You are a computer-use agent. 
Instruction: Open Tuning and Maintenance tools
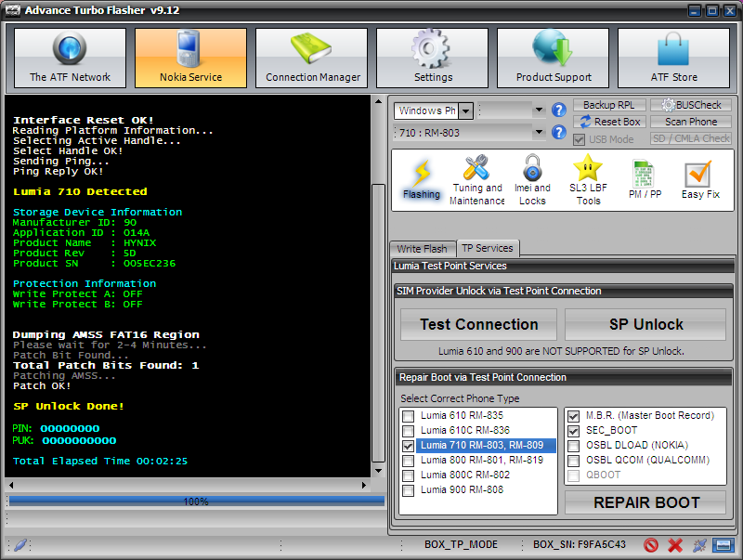(476, 180)
